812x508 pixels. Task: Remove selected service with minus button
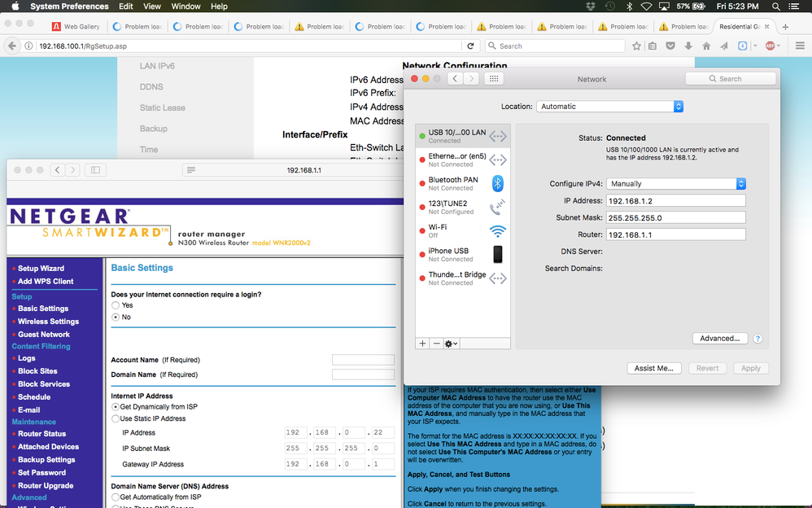436,344
